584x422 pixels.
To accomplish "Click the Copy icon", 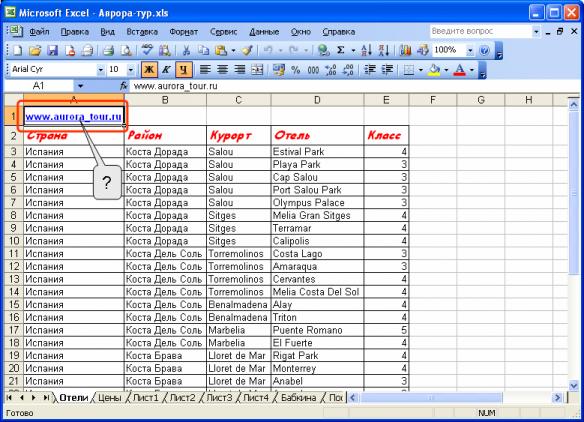I will [203, 50].
